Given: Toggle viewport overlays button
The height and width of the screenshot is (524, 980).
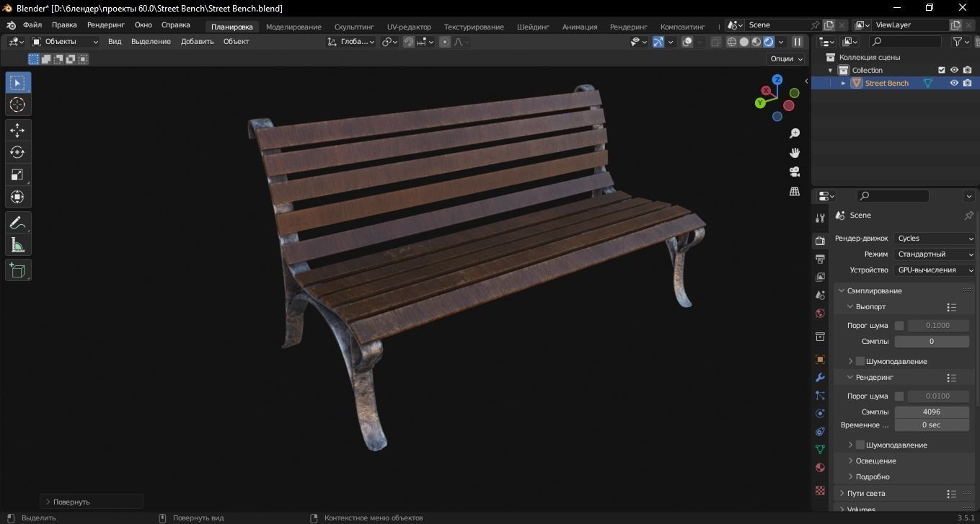Looking at the screenshot, I should click(687, 42).
